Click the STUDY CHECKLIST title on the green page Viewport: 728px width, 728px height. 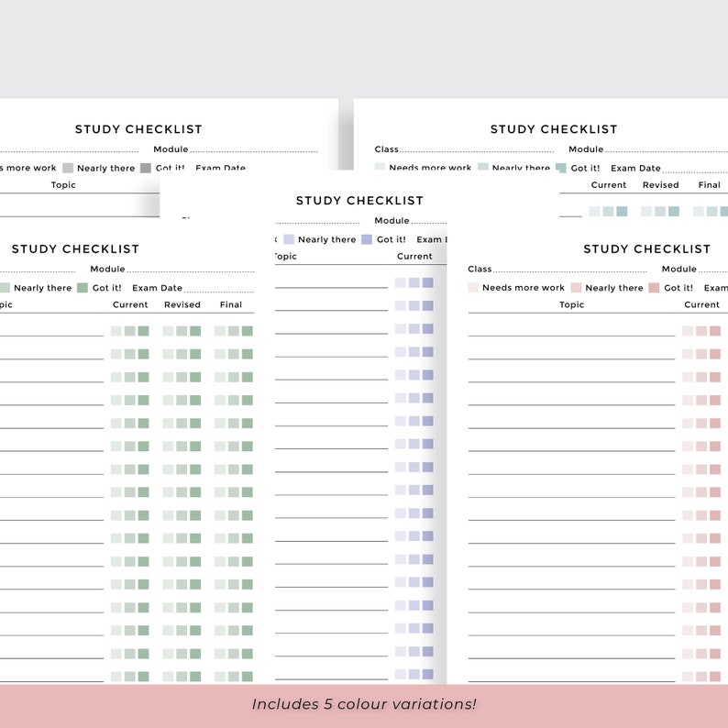click(x=75, y=248)
